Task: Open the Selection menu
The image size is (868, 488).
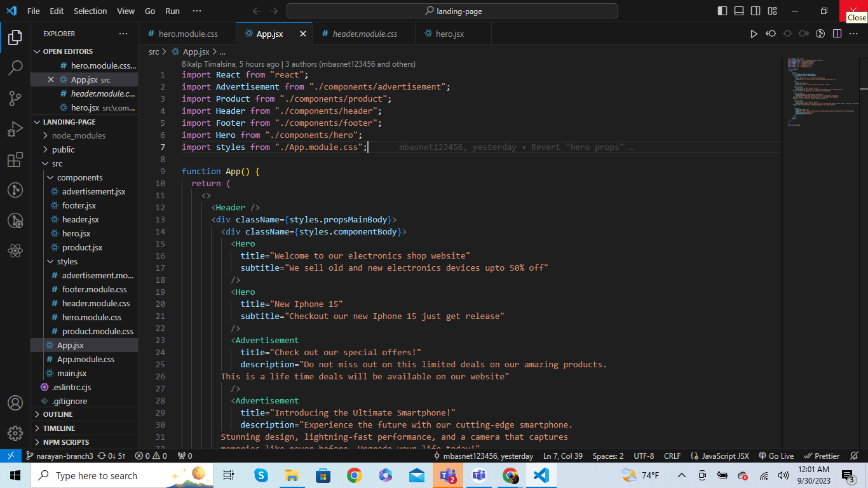Action: click(90, 11)
